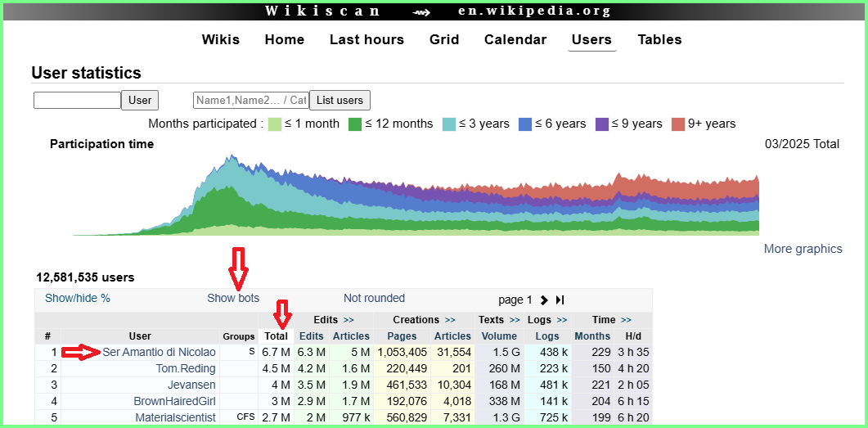Image resolution: width=868 pixels, height=428 pixels.
Task: Focus the user name input field
Action: tap(78, 100)
